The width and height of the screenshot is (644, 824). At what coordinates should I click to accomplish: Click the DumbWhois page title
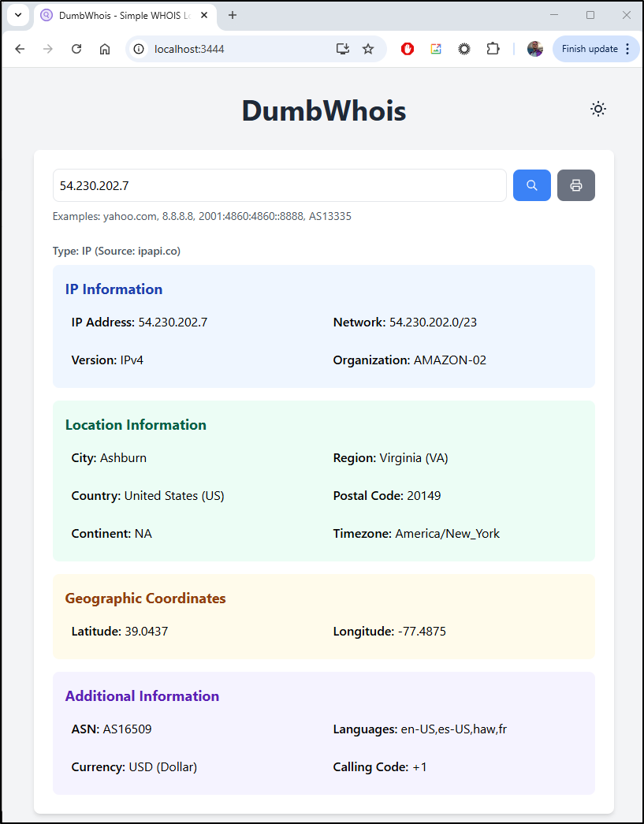click(x=323, y=111)
